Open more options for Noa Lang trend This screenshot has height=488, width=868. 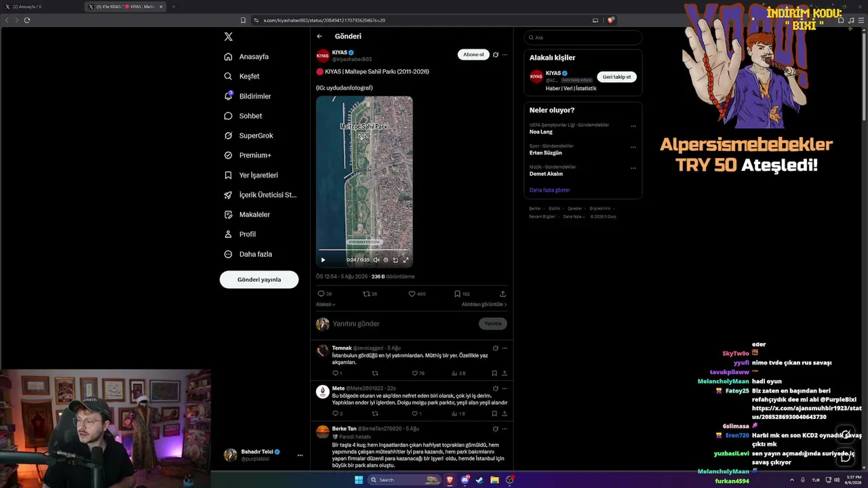(633, 126)
